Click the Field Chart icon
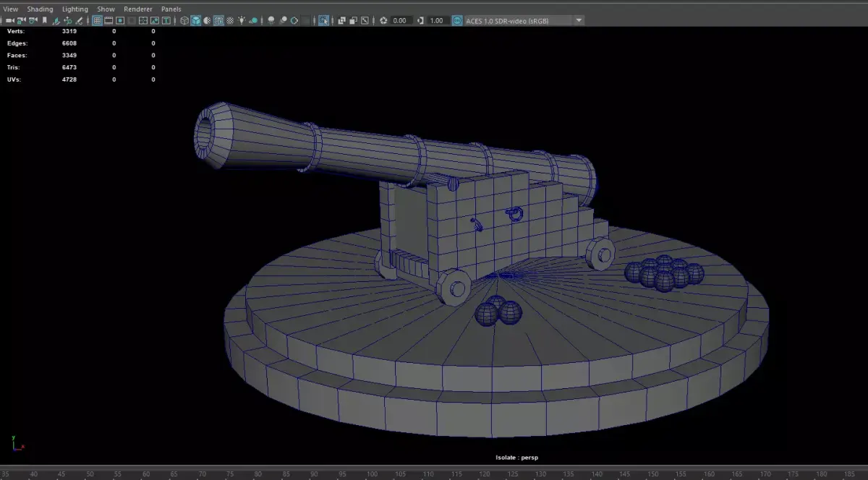This screenshot has width=868, height=480. click(143, 20)
